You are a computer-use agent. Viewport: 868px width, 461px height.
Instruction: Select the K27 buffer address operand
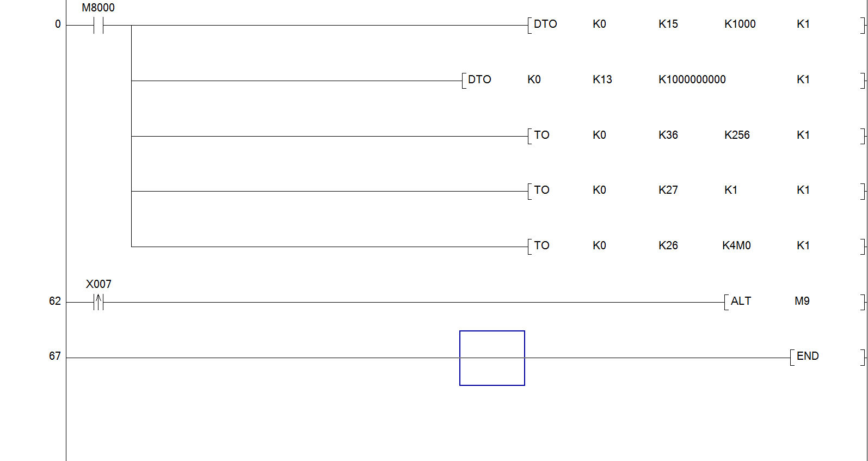pyautogui.click(x=668, y=190)
